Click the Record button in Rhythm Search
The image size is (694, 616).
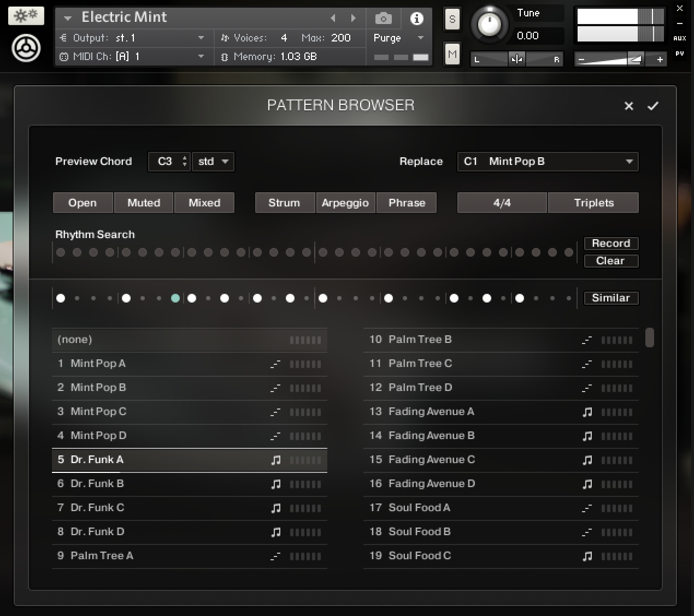(611, 244)
